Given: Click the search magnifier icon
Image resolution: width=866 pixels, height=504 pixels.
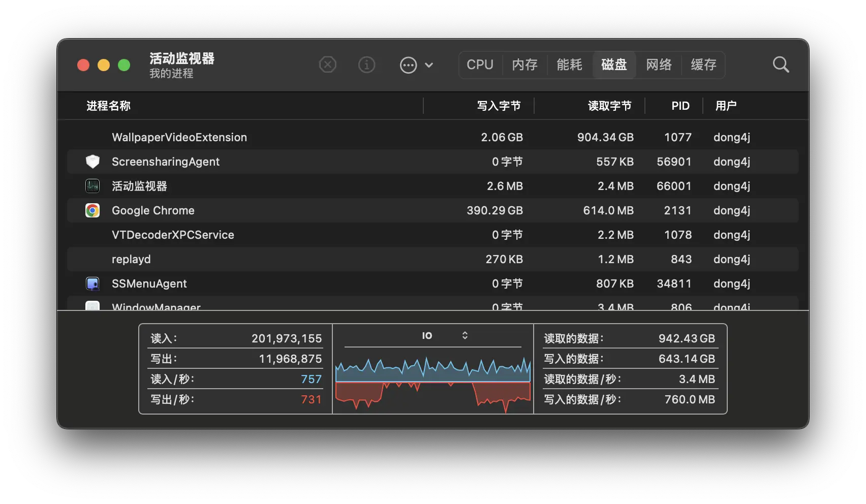Looking at the screenshot, I should (x=781, y=65).
